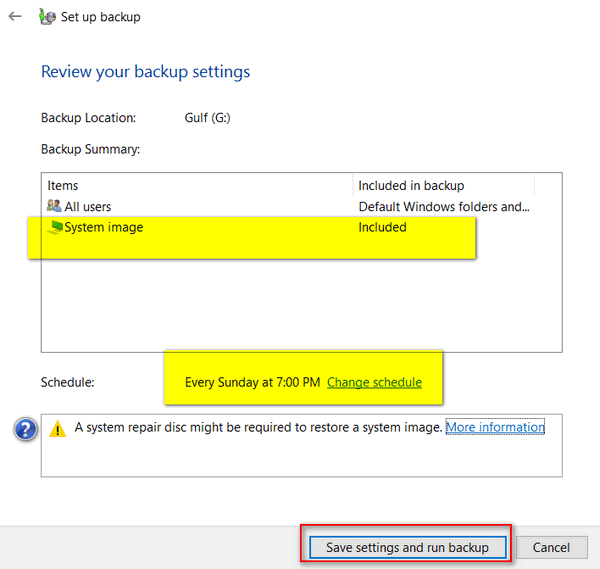
Task: Click the Backup Location: label
Action: [x=88, y=118]
